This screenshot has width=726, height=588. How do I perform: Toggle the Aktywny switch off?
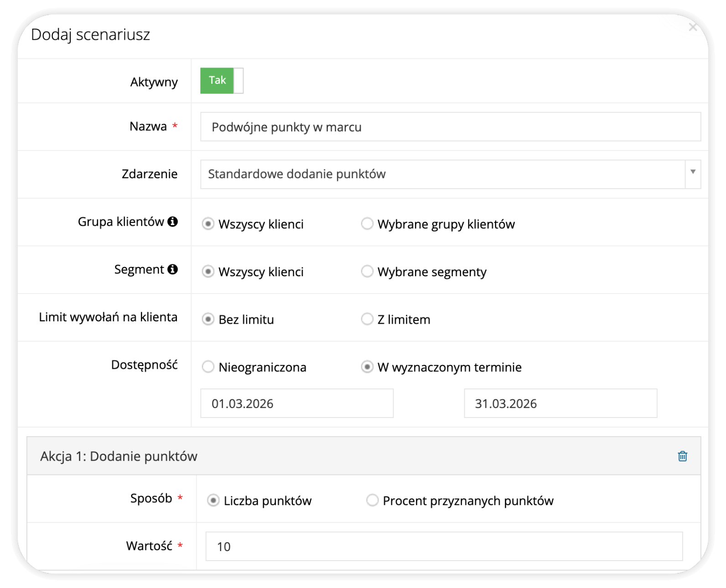click(x=222, y=81)
